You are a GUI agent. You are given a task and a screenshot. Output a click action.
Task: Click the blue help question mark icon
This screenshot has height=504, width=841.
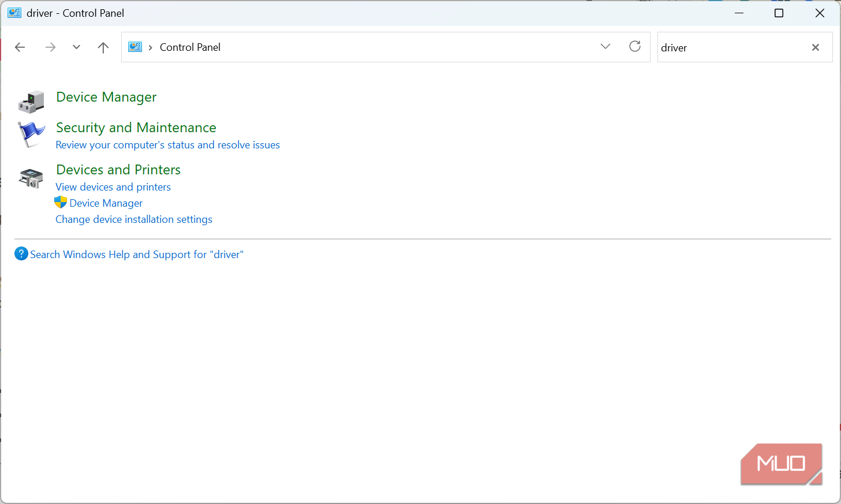[x=21, y=253]
